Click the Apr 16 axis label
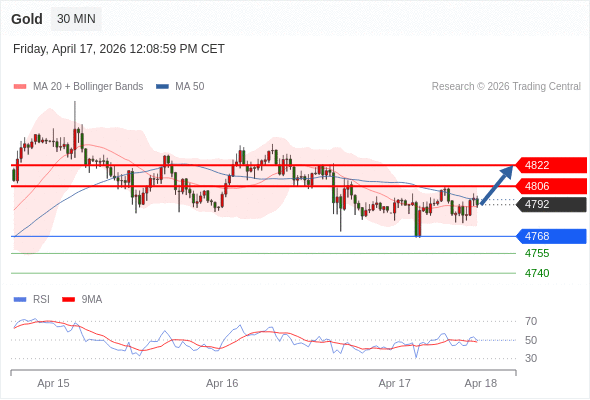 [222, 383]
